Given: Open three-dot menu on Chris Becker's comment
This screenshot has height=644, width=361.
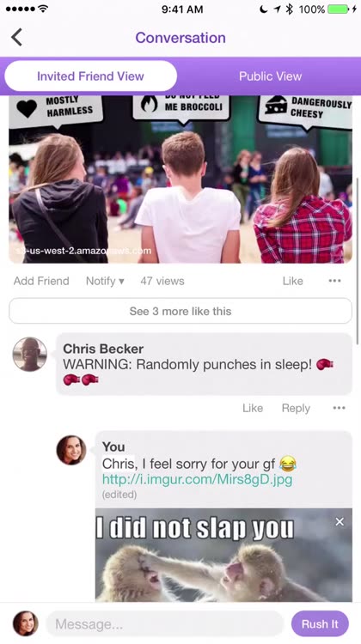Looking at the screenshot, I should tap(340, 408).
